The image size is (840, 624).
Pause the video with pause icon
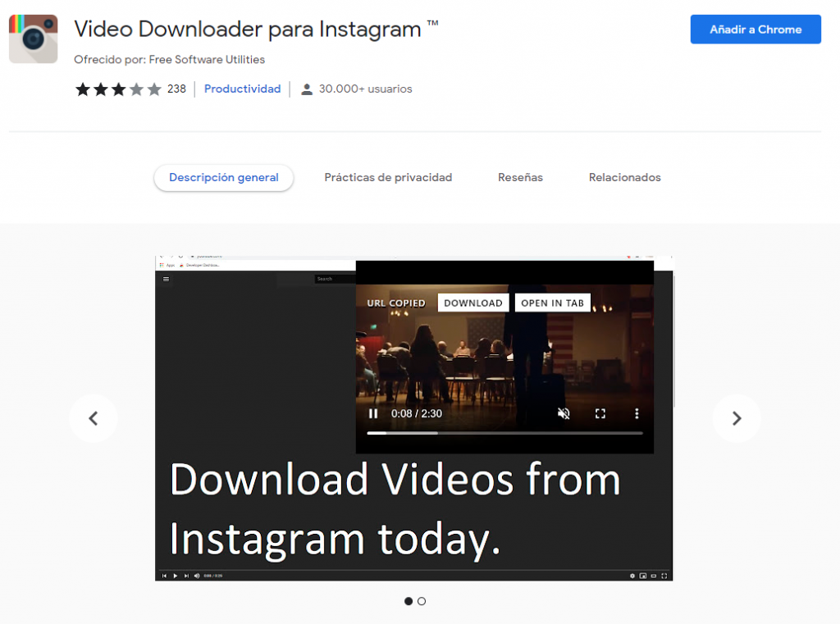373,413
